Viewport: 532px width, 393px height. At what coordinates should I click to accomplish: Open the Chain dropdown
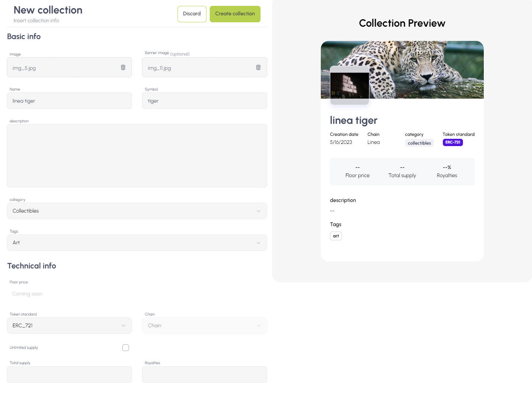point(205,325)
